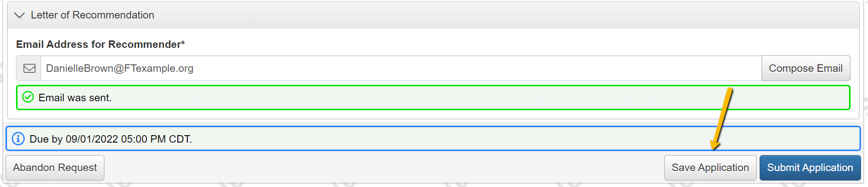868x187 pixels.
Task: Click the blue info circle icon
Action: pyautogui.click(x=18, y=139)
